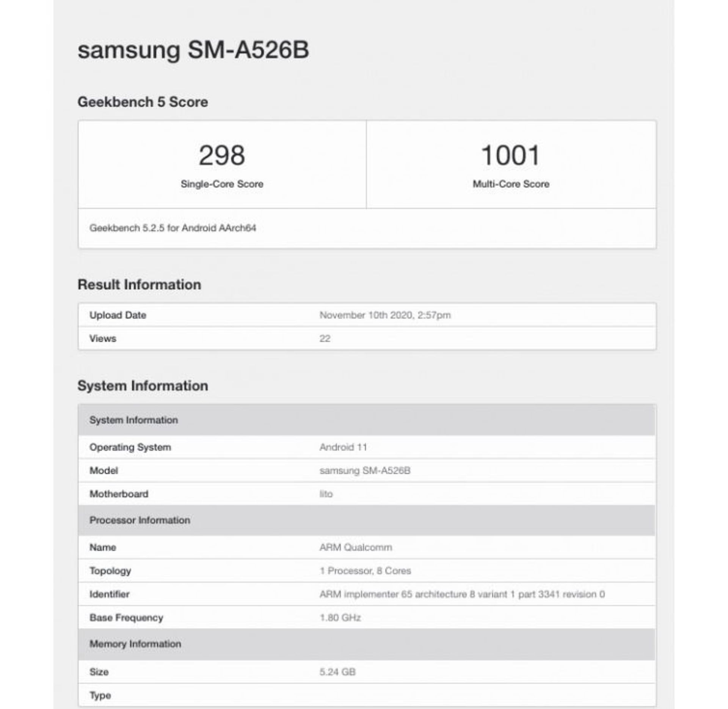Click the ARM implementer identifier string

[x=462, y=594]
